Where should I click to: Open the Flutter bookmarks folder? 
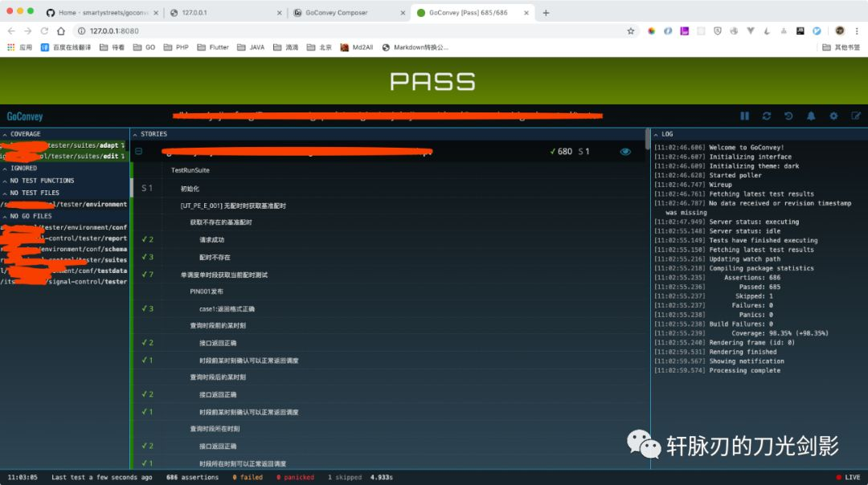pyautogui.click(x=212, y=47)
